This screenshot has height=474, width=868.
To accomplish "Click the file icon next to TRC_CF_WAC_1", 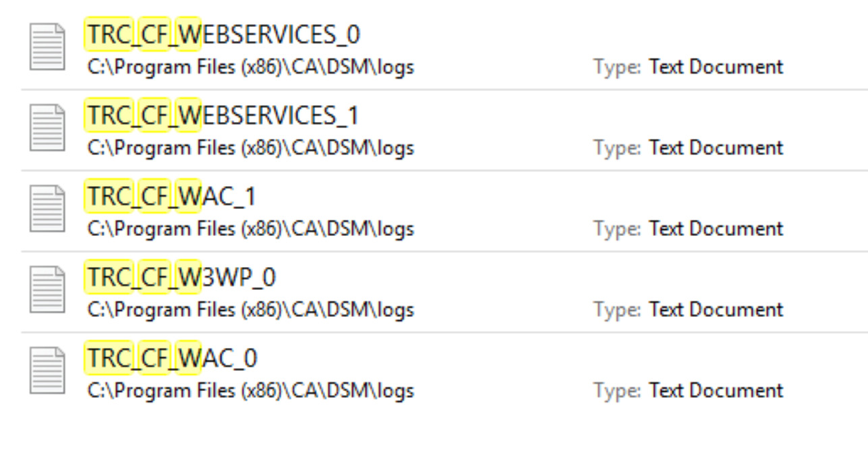I will tap(47, 209).
